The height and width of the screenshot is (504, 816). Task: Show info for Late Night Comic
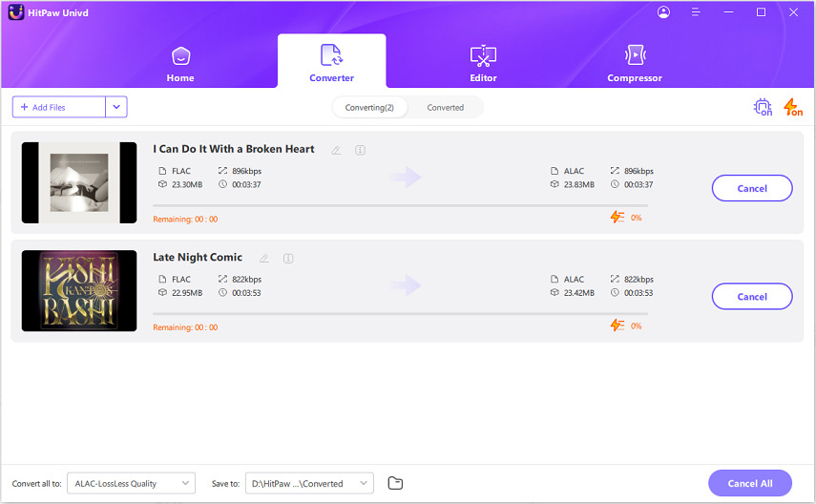(288, 259)
